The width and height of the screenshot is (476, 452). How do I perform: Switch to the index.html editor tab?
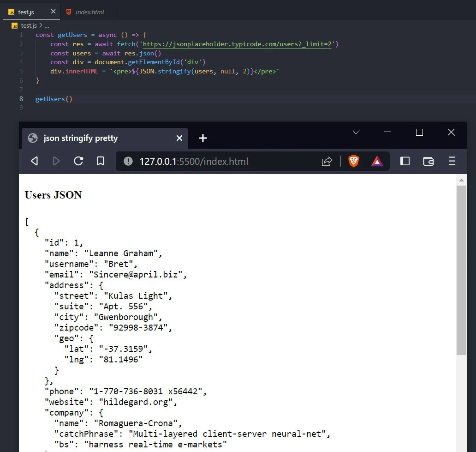tap(90, 12)
